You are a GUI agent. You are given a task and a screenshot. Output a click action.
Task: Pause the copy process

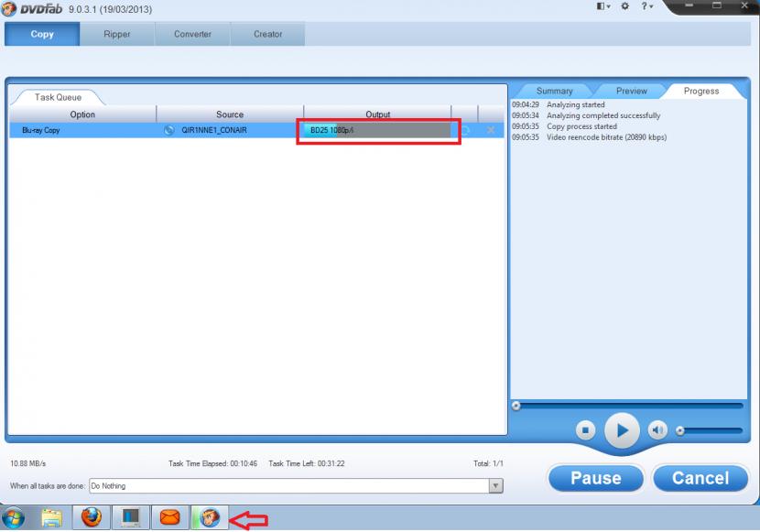pyautogui.click(x=596, y=478)
